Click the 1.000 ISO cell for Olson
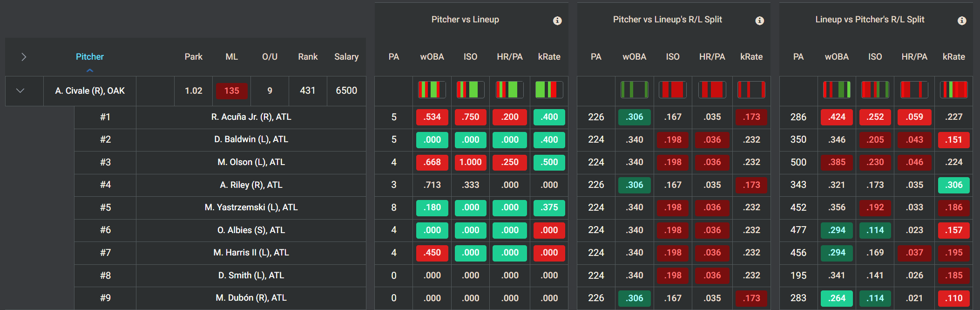Screen dimensions: 980x310 point(470,162)
